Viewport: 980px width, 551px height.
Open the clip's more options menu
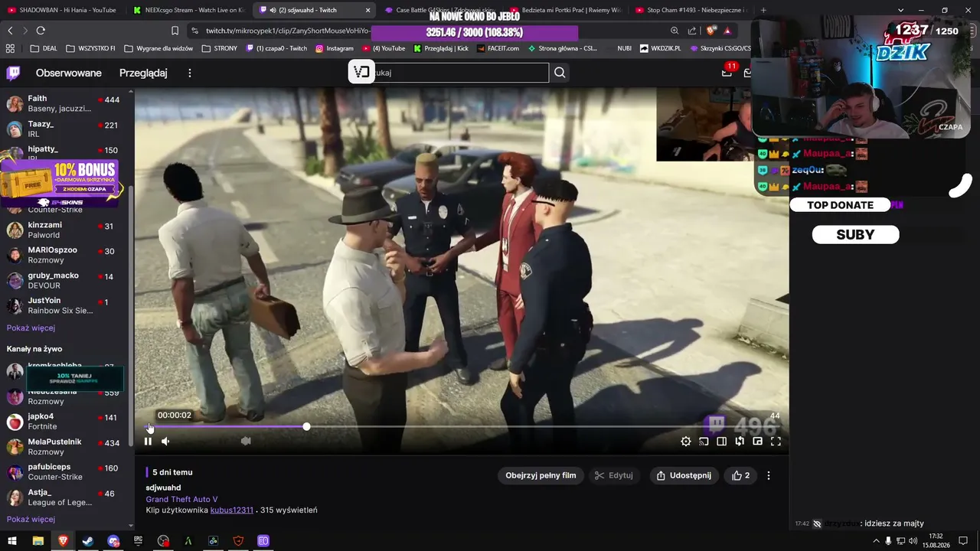769,475
